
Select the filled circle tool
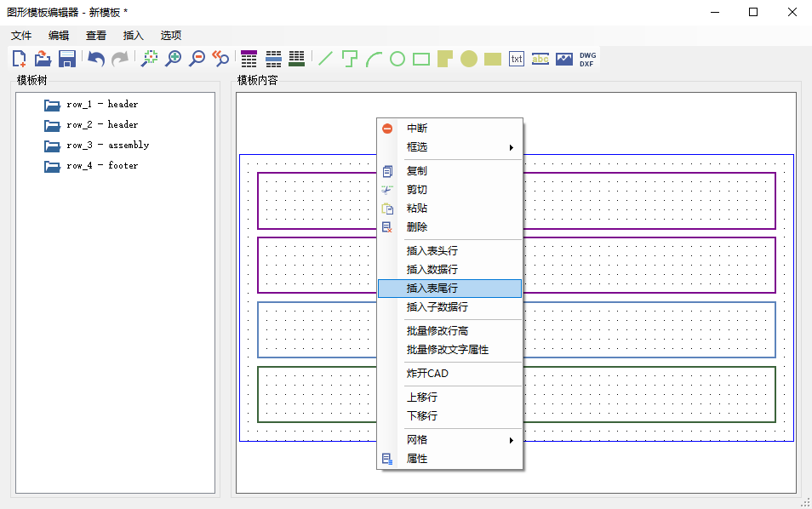pyautogui.click(x=469, y=59)
